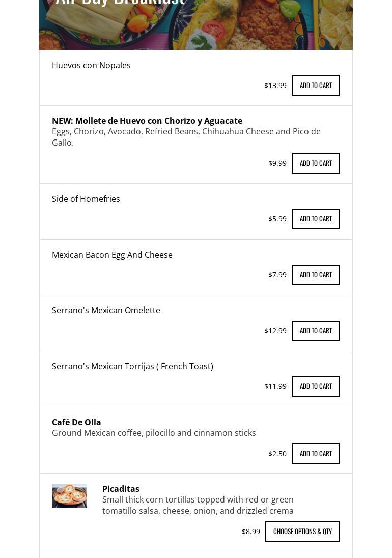Add Mexican Bacon Egg And Cheese to cart
392x558 pixels.
[x=316, y=275]
